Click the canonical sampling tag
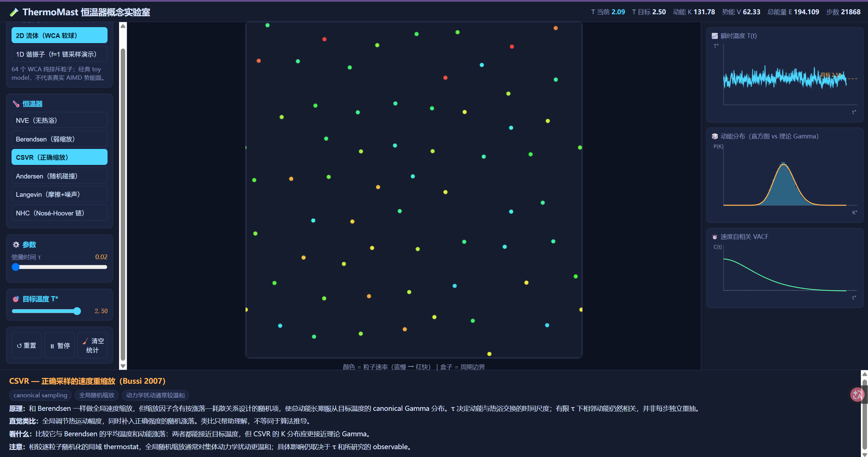 click(40, 395)
